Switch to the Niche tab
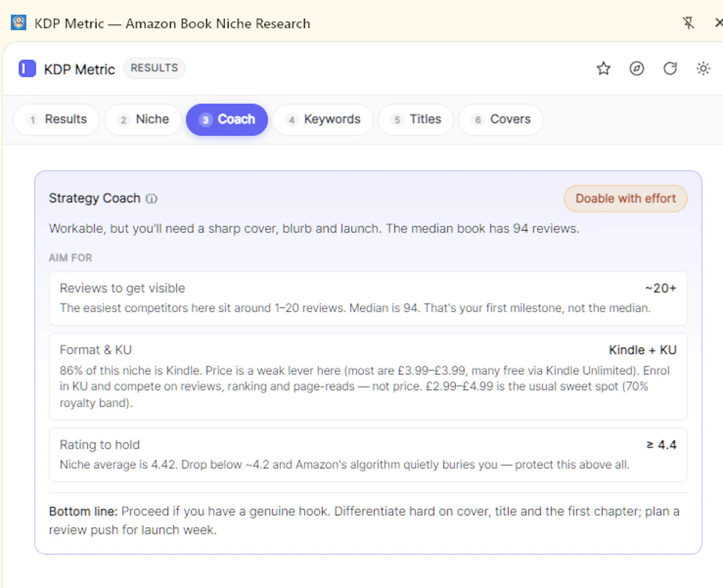 click(x=143, y=119)
